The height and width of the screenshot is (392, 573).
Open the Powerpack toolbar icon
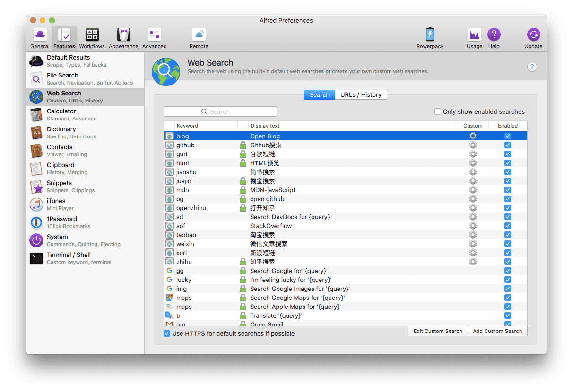coord(430,38)
